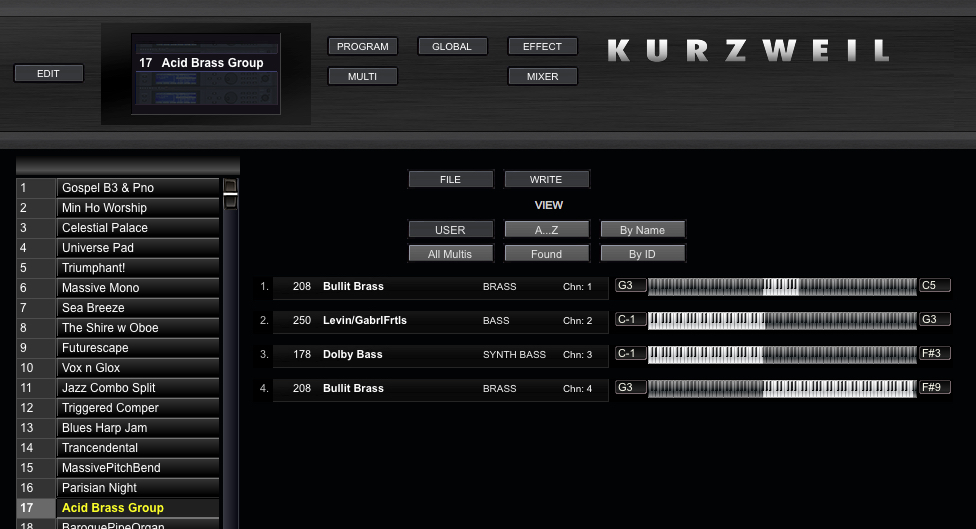
Task: Click zone 1 low key field G3
Action: 631,286
